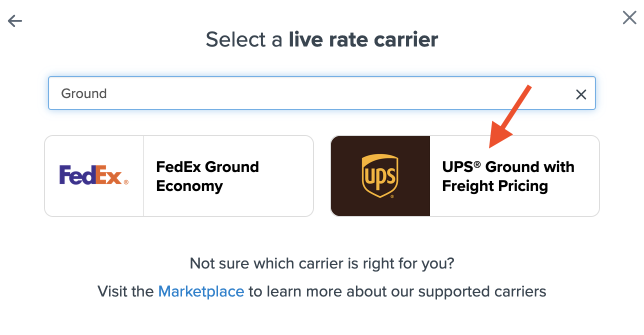The width and height of the screenshot is (644, 335).
Task: Click the bold "live rate carrier" title words
Action: pyautogui.click(x=363, y=39)
